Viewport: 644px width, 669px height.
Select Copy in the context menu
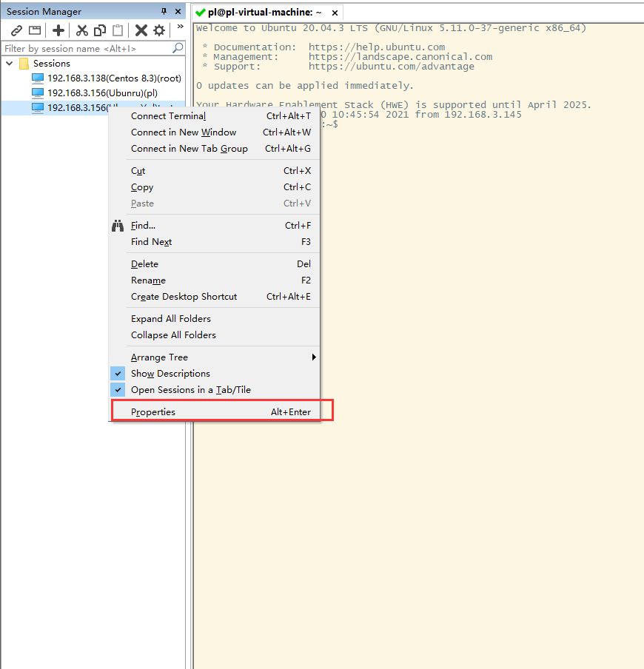pos(214,187)
